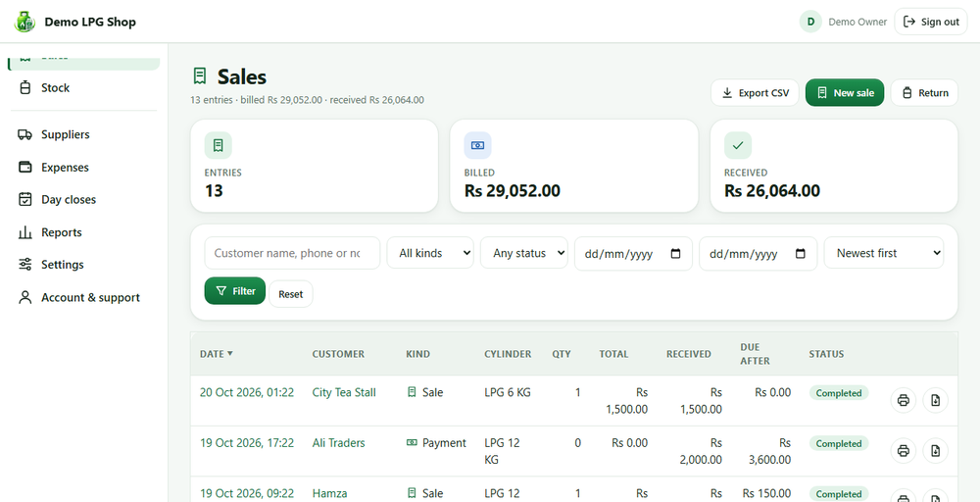Open Hamza customer link
Viewport: 980px width, 502px height.
(x=329, y=493)
